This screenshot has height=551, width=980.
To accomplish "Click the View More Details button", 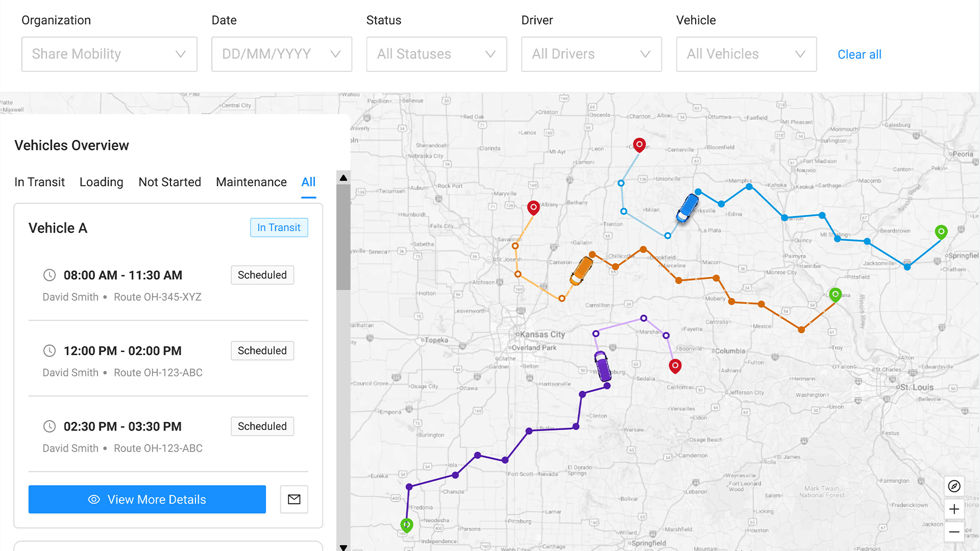I will [147, 499].
